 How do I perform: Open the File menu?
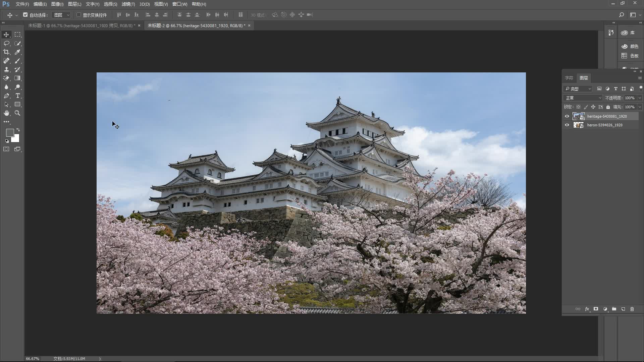pyautogui.click(x=22, y=4)
